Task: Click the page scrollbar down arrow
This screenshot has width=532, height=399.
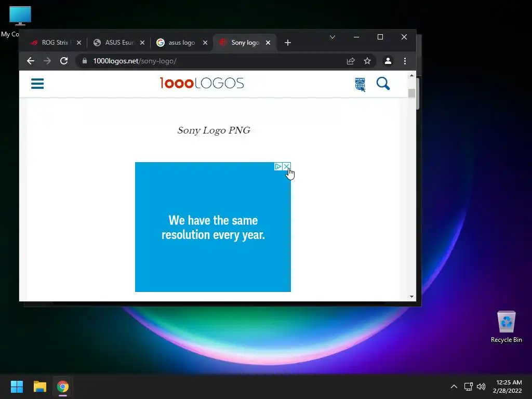Action: (x=411, y=297)
